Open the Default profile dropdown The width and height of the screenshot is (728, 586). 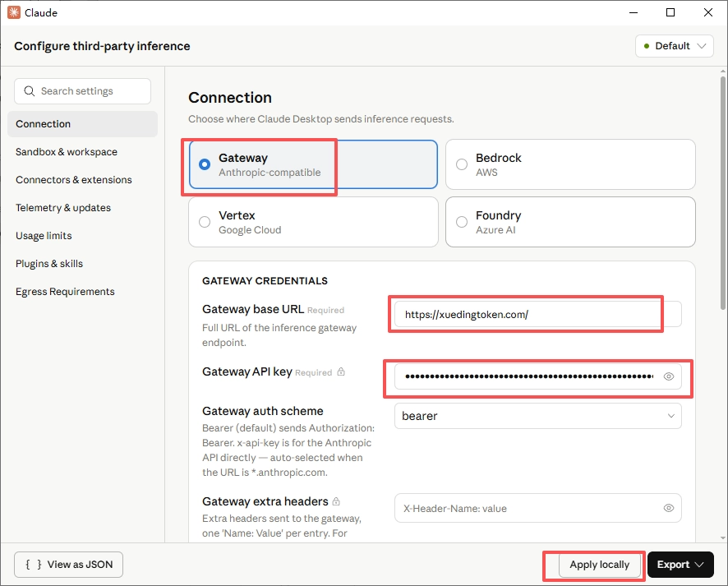674,46
